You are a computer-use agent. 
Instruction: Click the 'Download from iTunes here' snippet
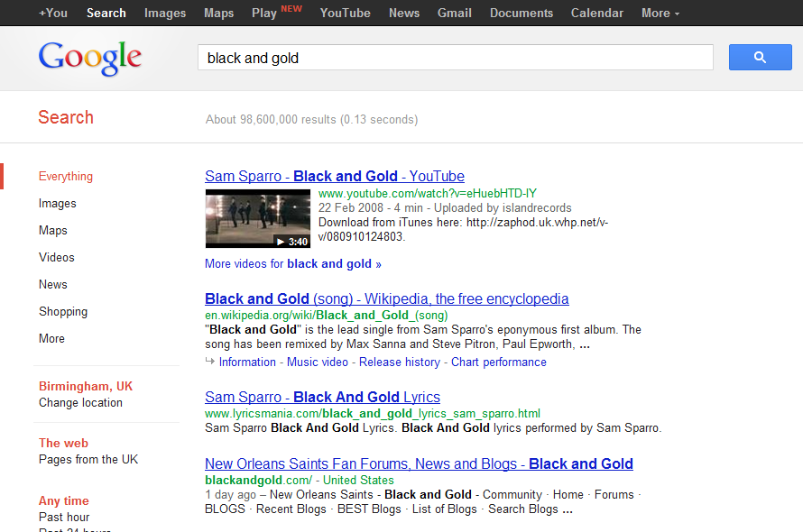pos(463,229)
